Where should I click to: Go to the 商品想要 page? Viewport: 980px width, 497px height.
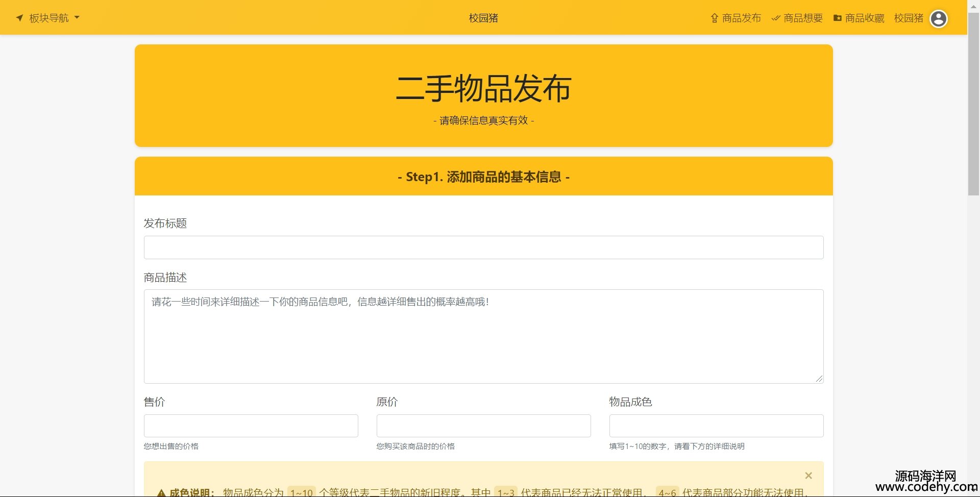803,18
